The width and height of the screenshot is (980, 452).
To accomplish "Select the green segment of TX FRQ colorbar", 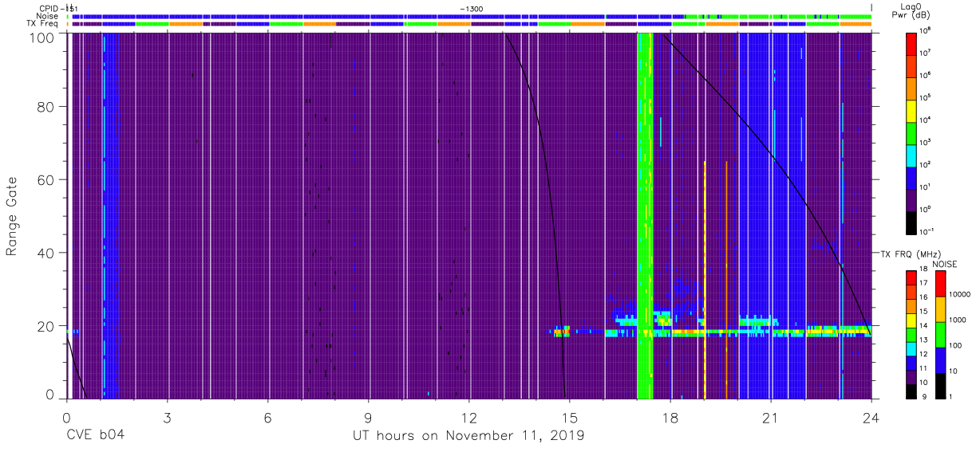I will coord(912,334).
